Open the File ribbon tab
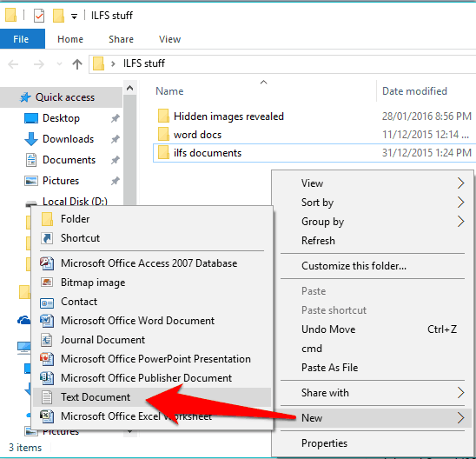The height and width of the screenshot is (459, 476). tap(23, 39)
